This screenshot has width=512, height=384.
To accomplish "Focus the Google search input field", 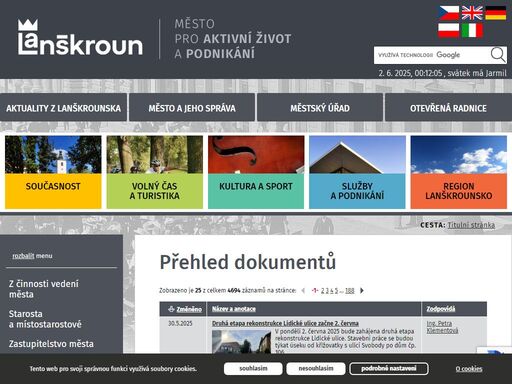I will (x=432, y=55).
